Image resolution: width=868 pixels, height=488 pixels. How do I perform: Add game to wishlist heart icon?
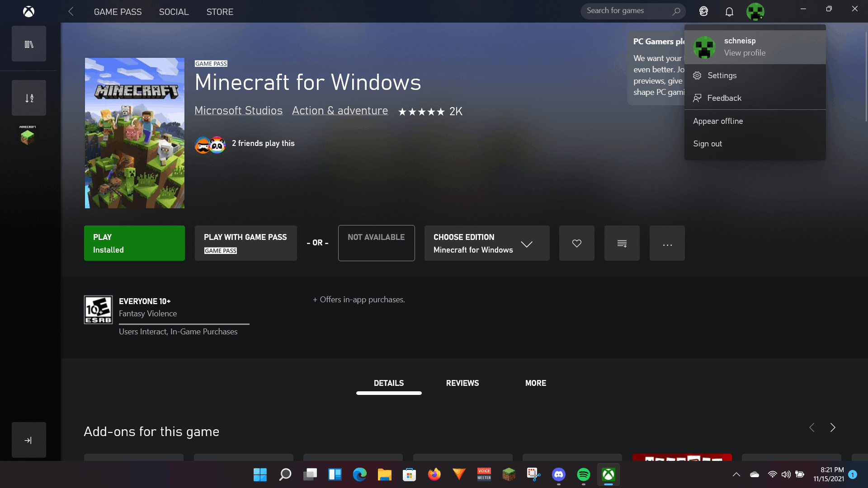tap(577, 243)
